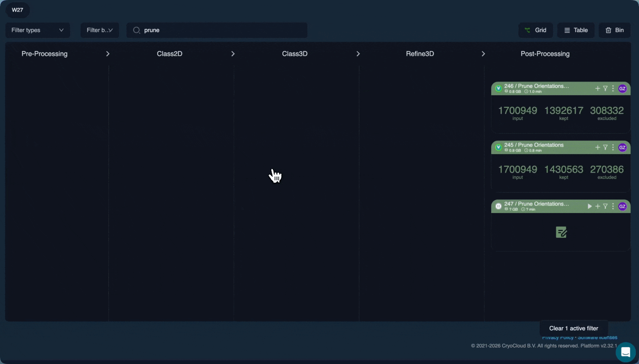Open the three-dot menu on job 246
The width and height of the screenshot is (639, 364).
[613, 89]
